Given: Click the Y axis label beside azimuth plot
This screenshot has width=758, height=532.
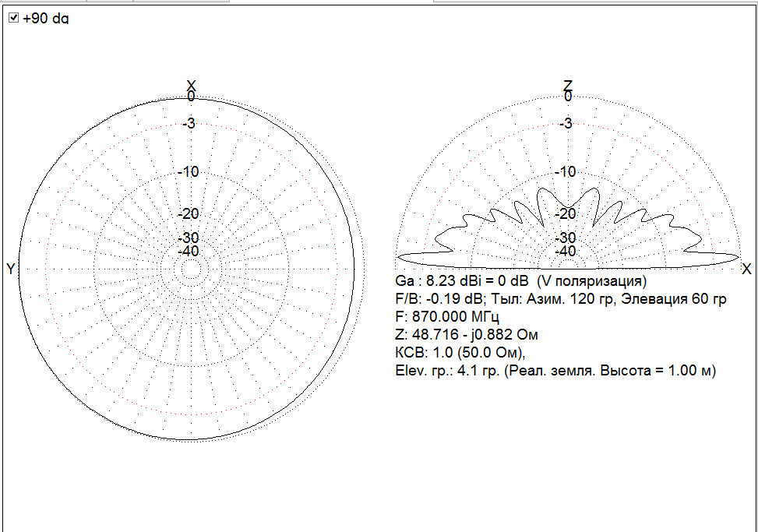Looking at the screenshot, I should [11, 270].
